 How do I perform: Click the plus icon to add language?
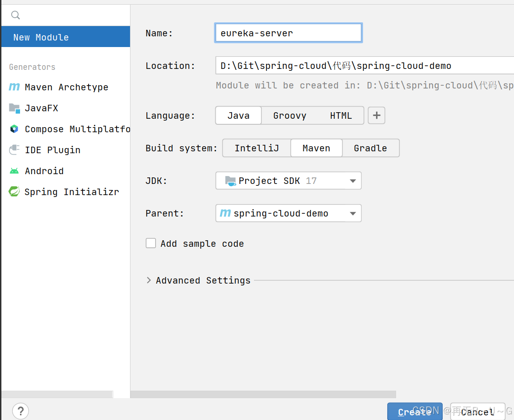point(377,115)
